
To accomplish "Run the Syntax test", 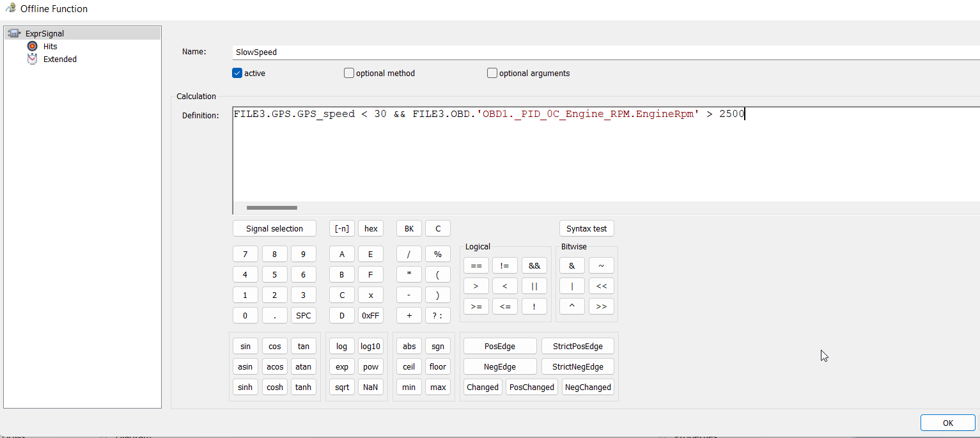I will coord(587,228).
